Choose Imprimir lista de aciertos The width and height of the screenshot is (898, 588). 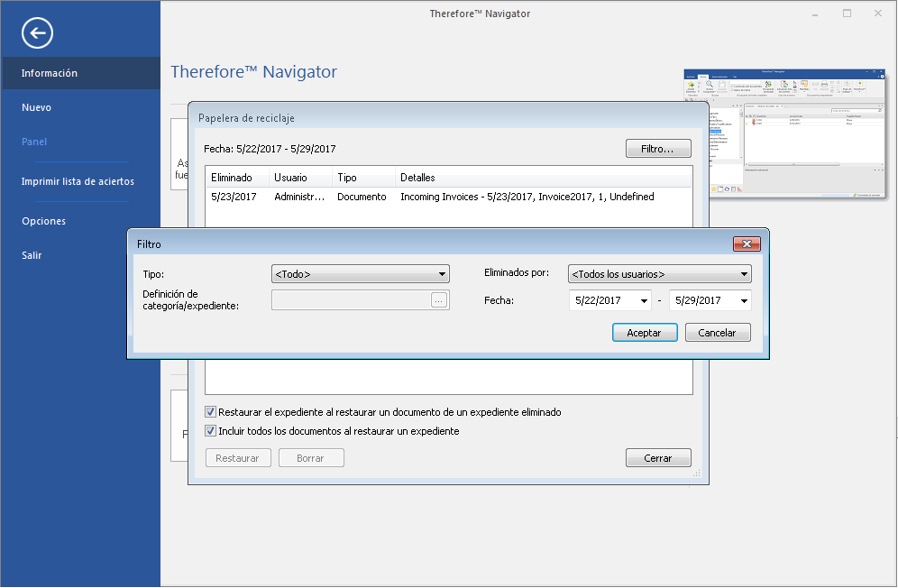coord(78,181)
